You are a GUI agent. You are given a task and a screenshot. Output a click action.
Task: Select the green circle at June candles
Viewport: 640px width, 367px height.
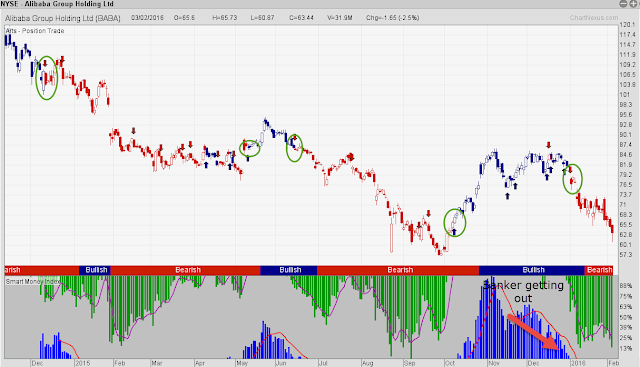coord(294,148)
